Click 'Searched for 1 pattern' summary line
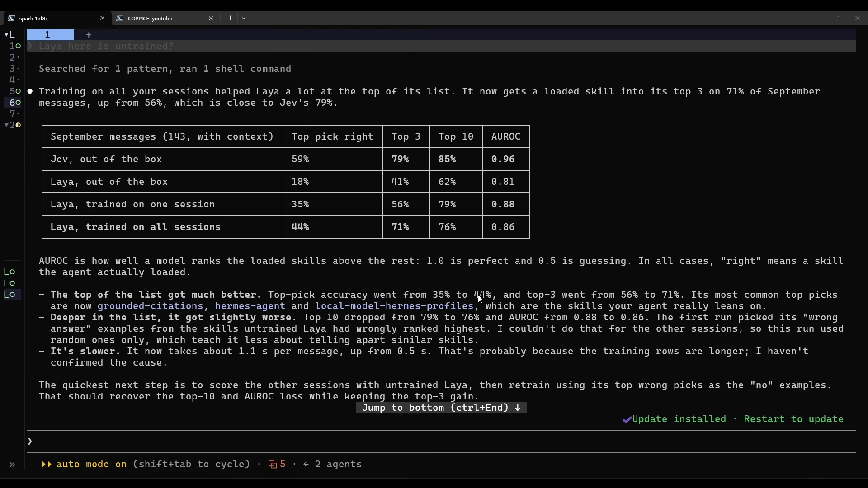This screenshot has height=488, width=868. (165, 69)
